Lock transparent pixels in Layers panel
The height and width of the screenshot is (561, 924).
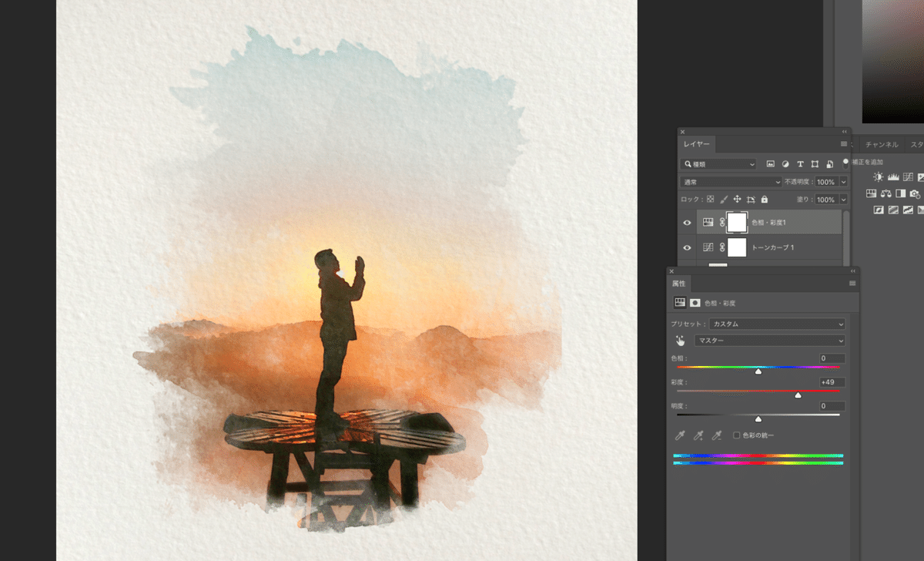(711, 199)
